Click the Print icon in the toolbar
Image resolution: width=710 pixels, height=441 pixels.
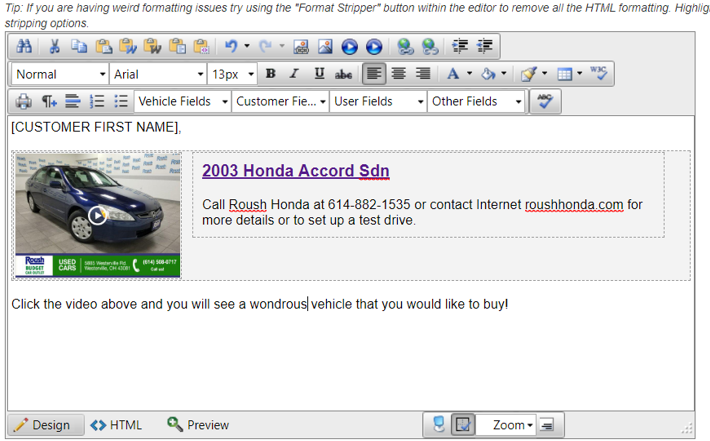click(x=24, y=101)
